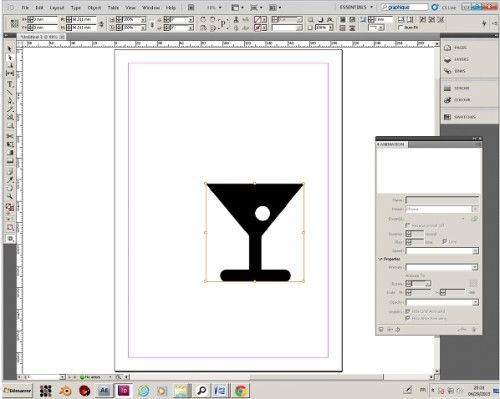The width and height of the screenshot is (500, 399).
Task: Open the Object menu
Action: coord(94,7)
